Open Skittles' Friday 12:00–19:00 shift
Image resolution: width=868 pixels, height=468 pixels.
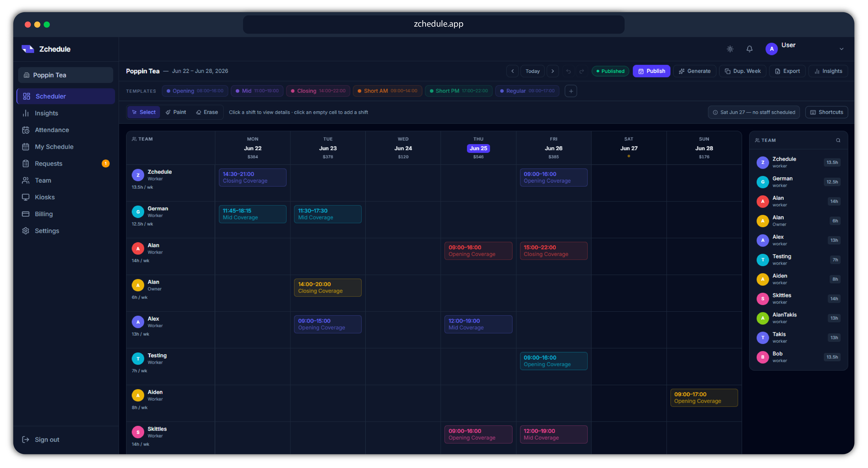coord(553,434)
